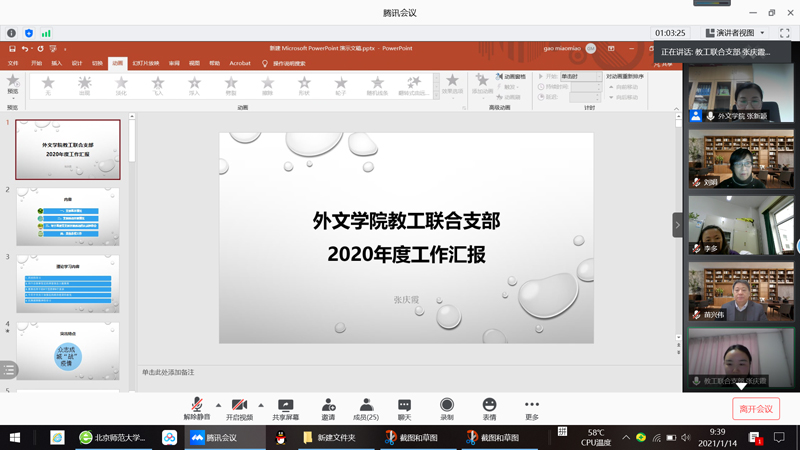This screenshot has width=800, height=450.
Task: Click the 开启视频 camera icon
Action: (x=239, y=404)
